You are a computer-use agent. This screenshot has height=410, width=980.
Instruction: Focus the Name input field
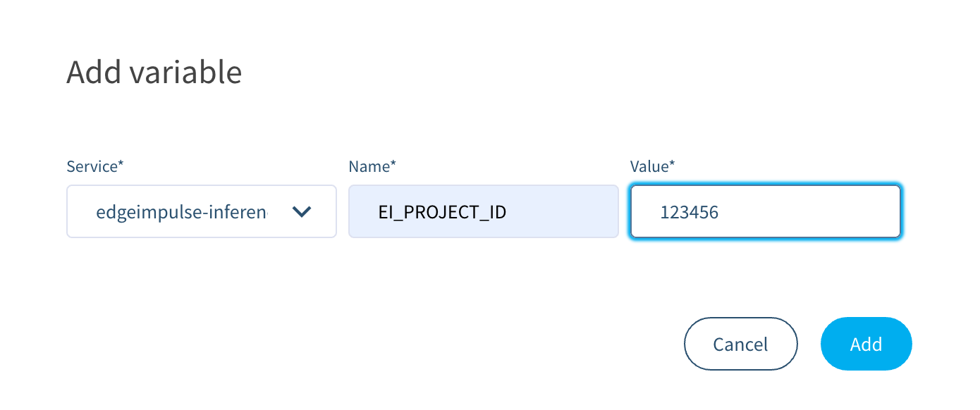pyautogui.click(x=483, y=211)
